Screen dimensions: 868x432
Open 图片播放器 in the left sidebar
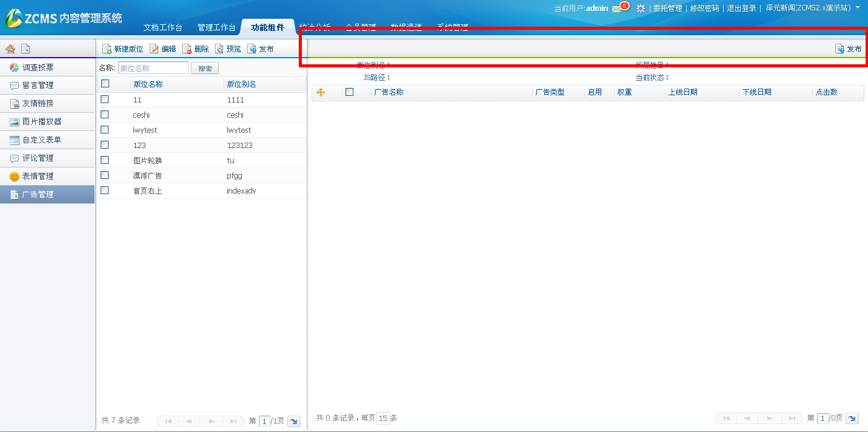coord(42,122)
